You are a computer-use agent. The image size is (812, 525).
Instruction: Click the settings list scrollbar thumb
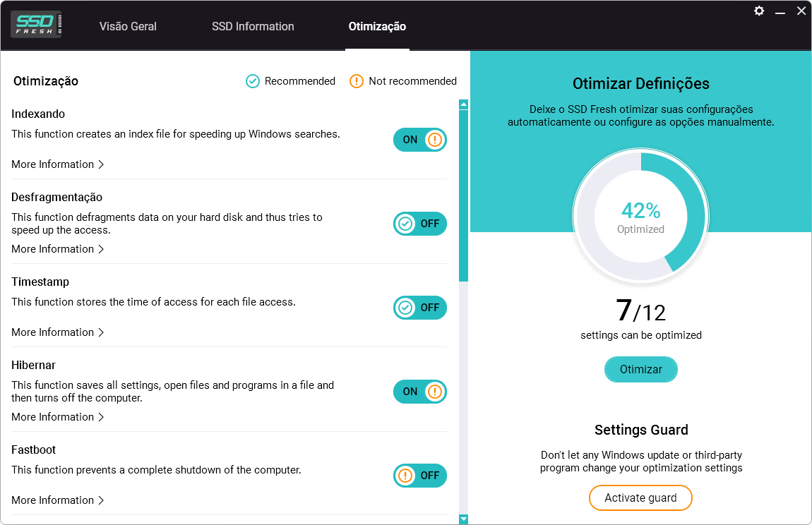point(463,195)
